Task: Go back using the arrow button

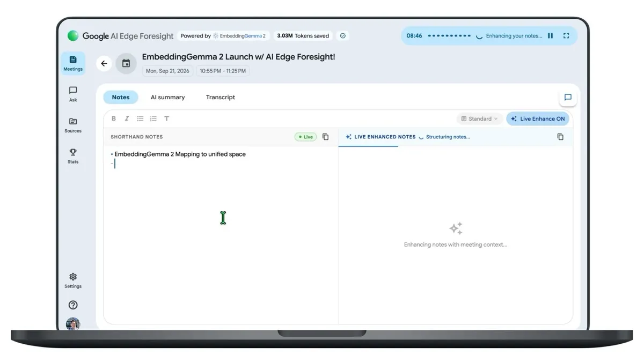Action: click(x=104, y=63)
